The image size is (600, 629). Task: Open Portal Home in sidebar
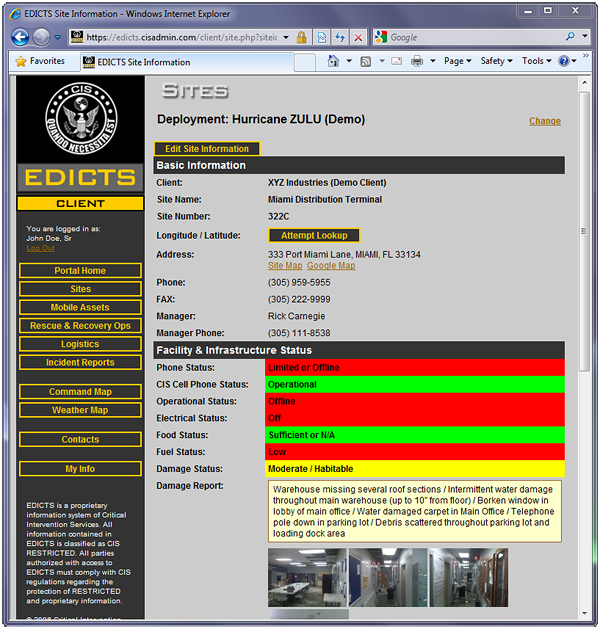pos(80,271)
